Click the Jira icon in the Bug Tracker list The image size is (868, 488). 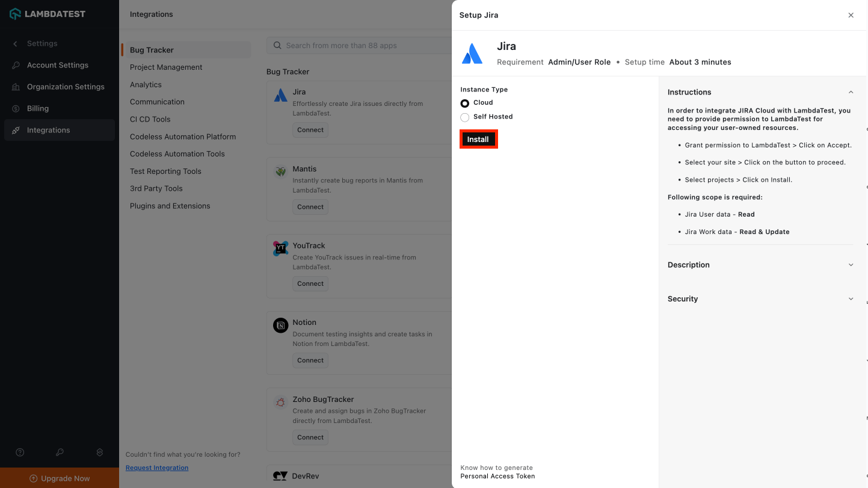click(280, 94)
